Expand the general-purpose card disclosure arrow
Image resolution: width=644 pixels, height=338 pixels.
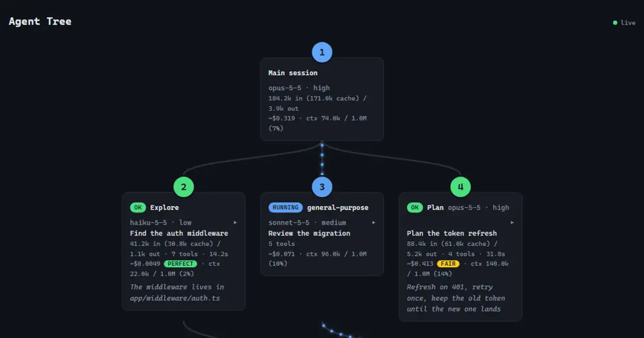[374, 223]
